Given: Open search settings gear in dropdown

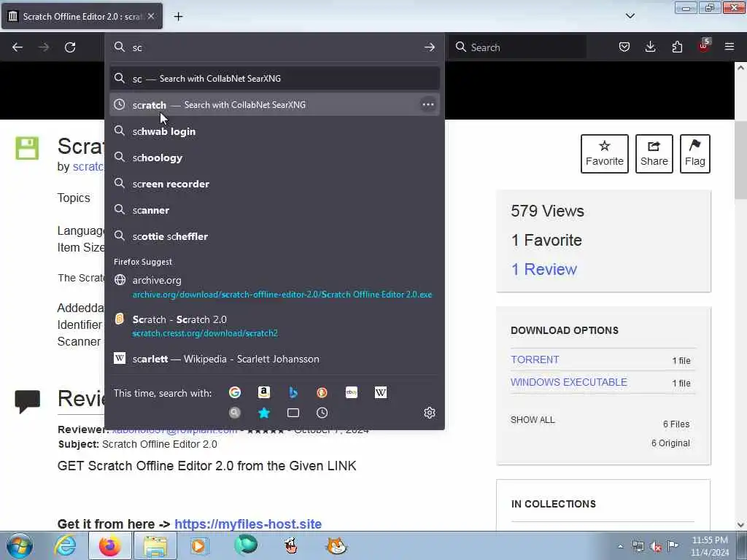Looking at the screenshot, I should [429, 413].
